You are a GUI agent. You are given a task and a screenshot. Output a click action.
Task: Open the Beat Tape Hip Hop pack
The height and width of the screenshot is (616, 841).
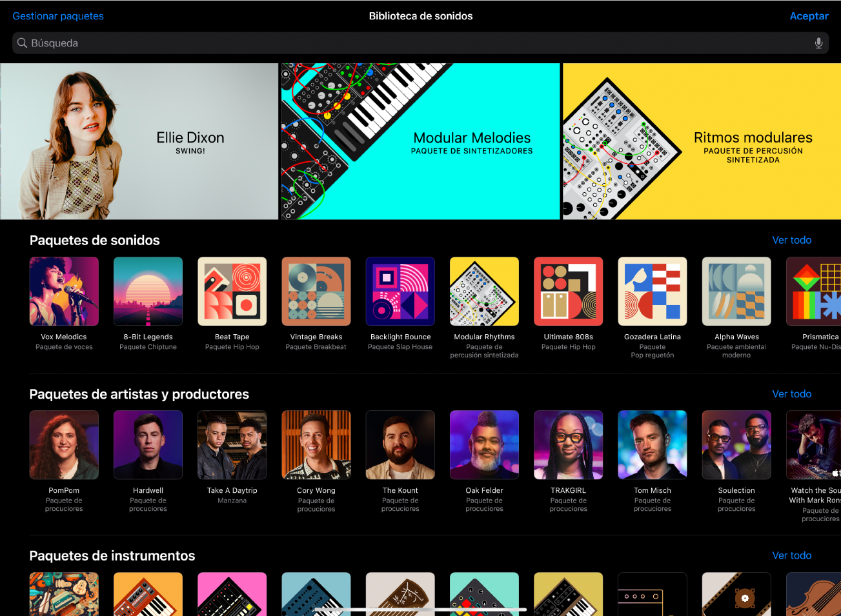coord(232,291)
